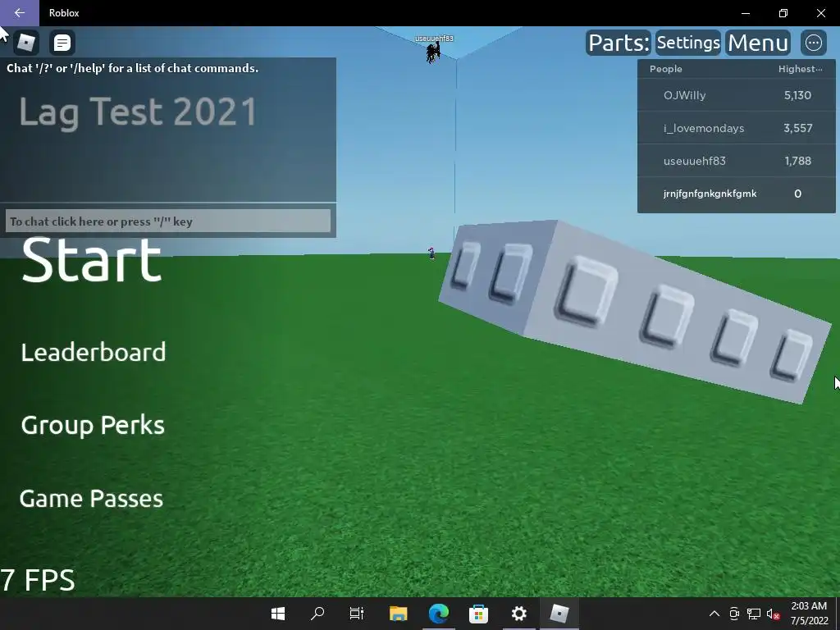Open the taskbar clock and date

coord(809,614)
